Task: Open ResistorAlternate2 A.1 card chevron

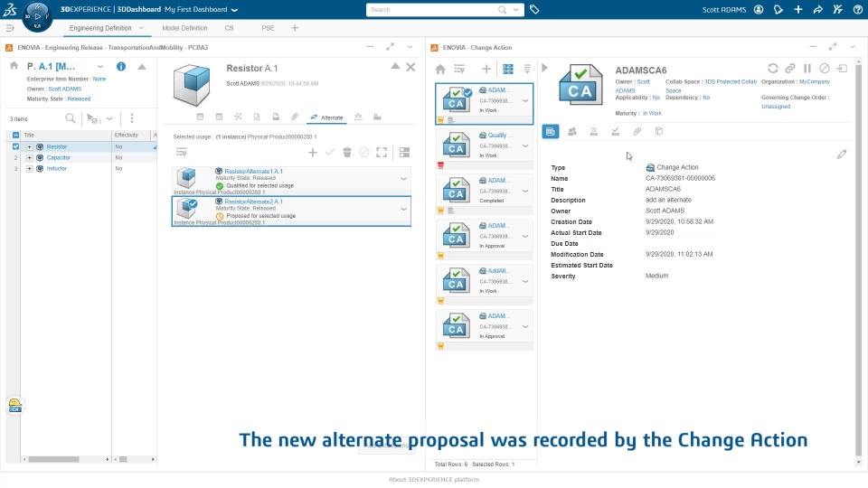Action: pyautogui.click(x=403, y=209)
